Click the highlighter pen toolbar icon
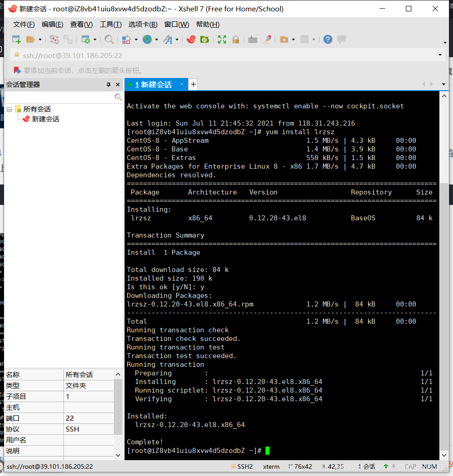The width and height of the screenshot is (453, 476). [x=267, y=39]
